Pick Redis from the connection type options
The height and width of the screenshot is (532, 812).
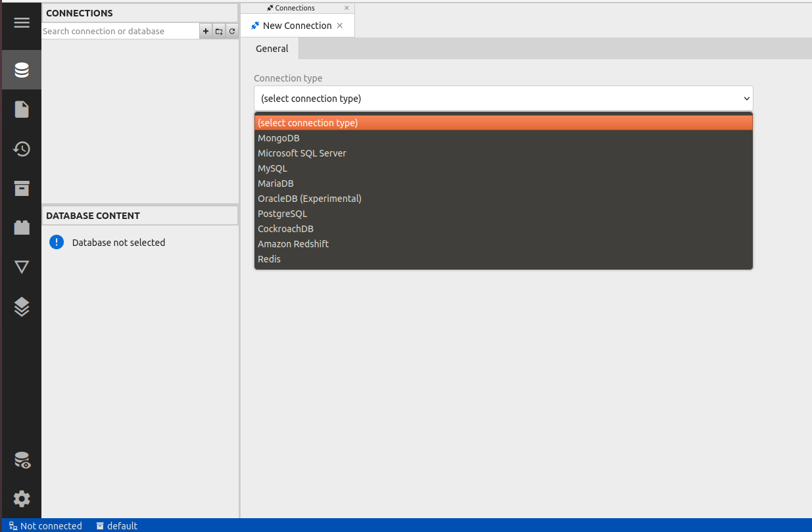(x=269, y=259)
